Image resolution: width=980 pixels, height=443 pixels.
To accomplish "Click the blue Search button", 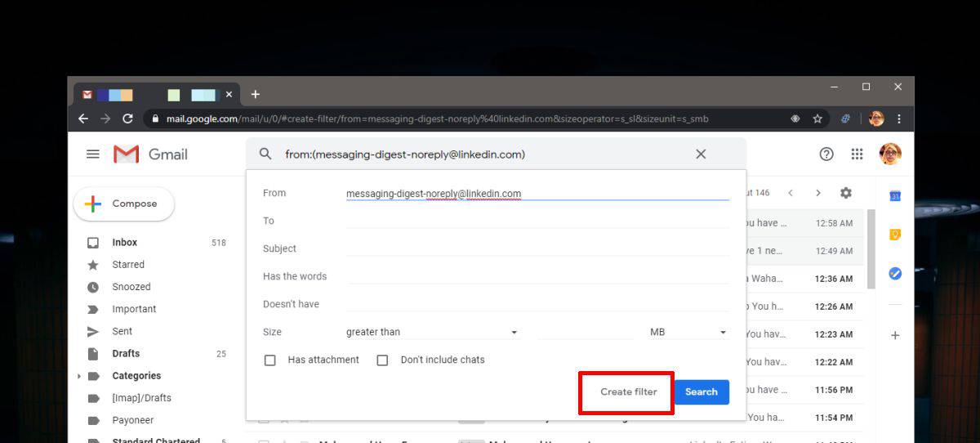I will pyautogui.click(x=702, y=392).
